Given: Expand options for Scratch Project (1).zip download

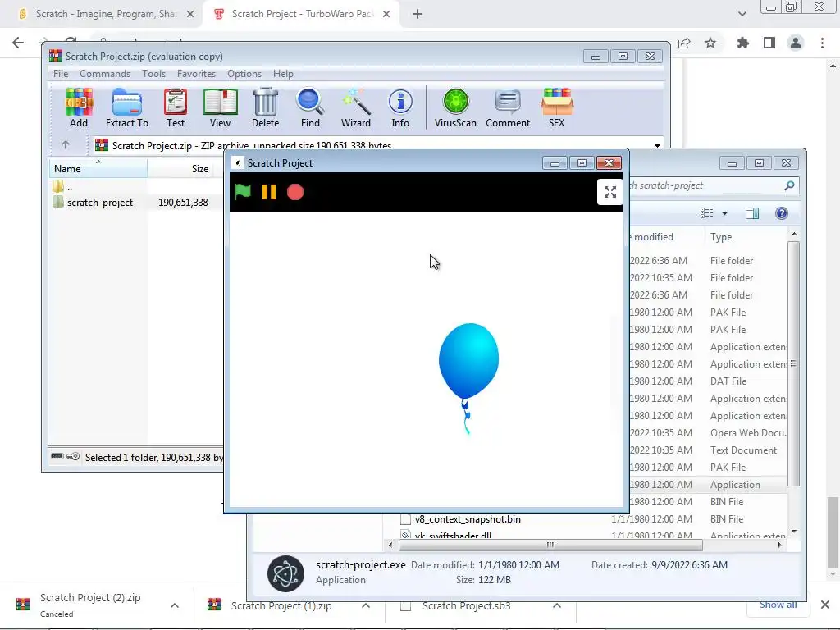Looking at the screenshot, I should click(366, 605).
